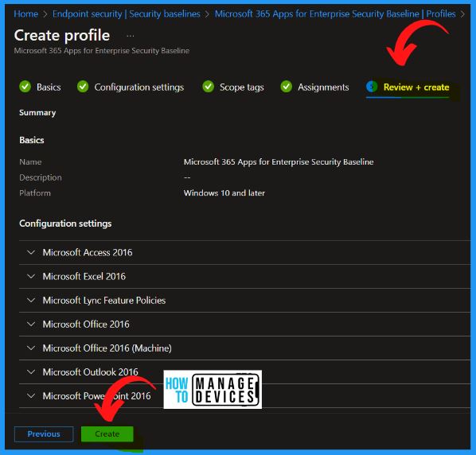Click the checkmark icon beside Configuration settings

tap(83, 87)
